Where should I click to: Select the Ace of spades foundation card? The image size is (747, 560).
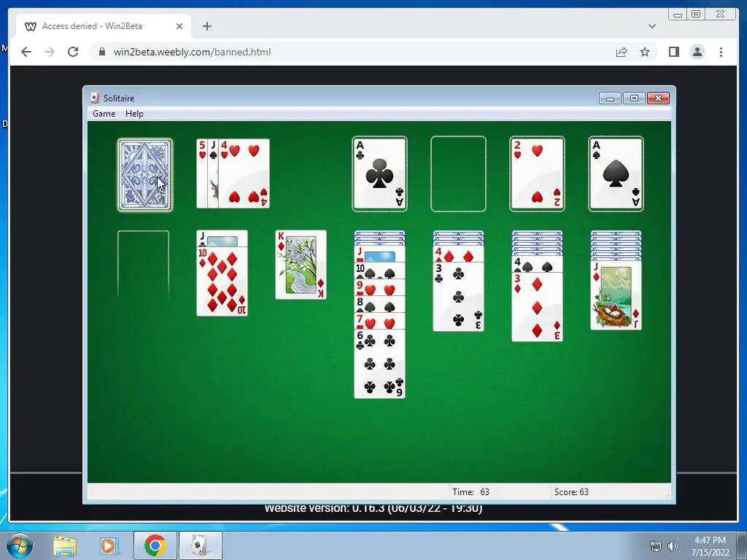pyautogui.click(x=616, y=174)
